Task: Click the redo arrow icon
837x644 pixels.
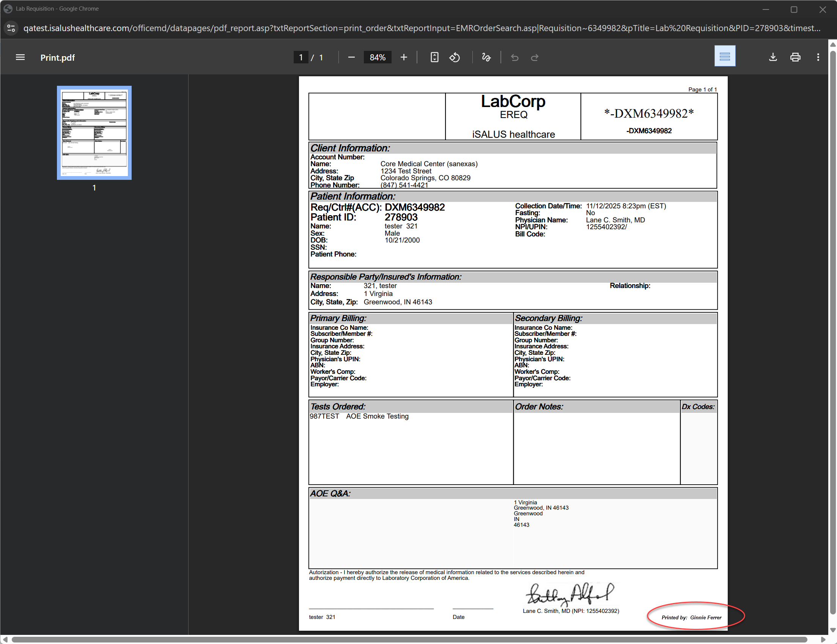Action: pos(535,58)
